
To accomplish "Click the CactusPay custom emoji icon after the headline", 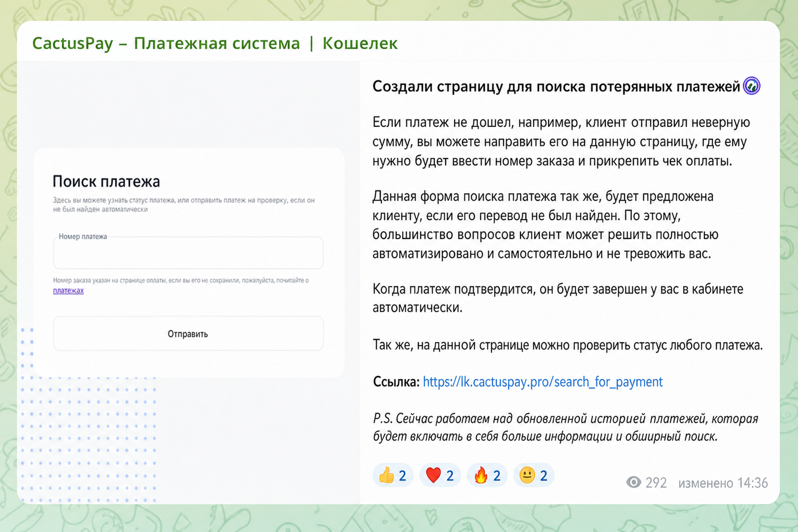I will pos(752,86).
